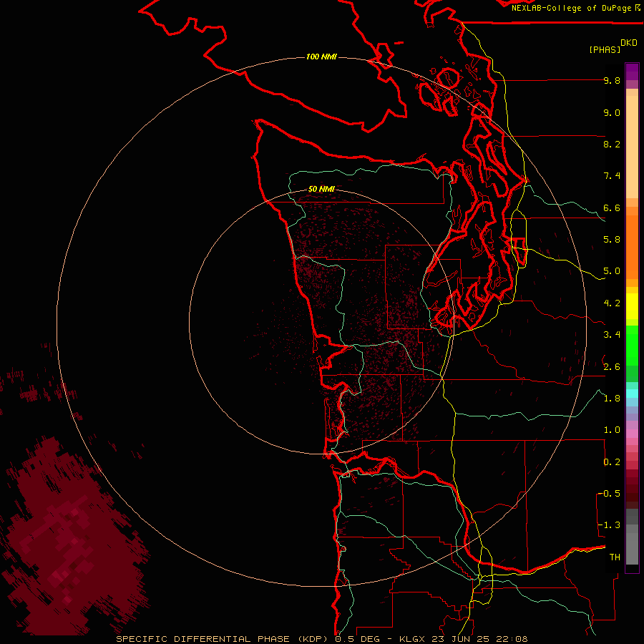644x644 pixels.
Task: Click the 4.2 scale value
Action: [x=612, y=303]
